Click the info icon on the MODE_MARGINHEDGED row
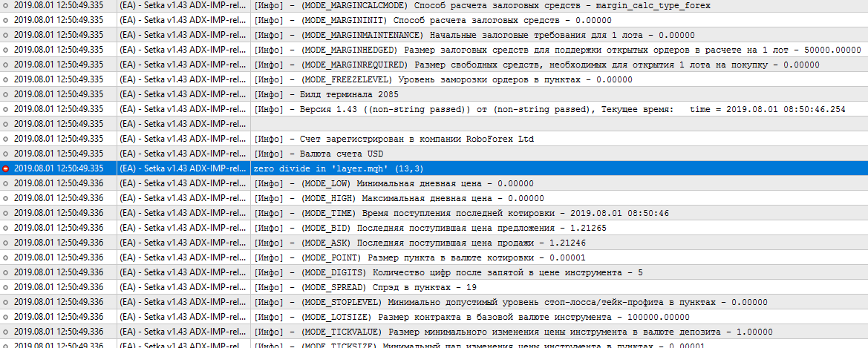The image size is (868, 348). 6,50
